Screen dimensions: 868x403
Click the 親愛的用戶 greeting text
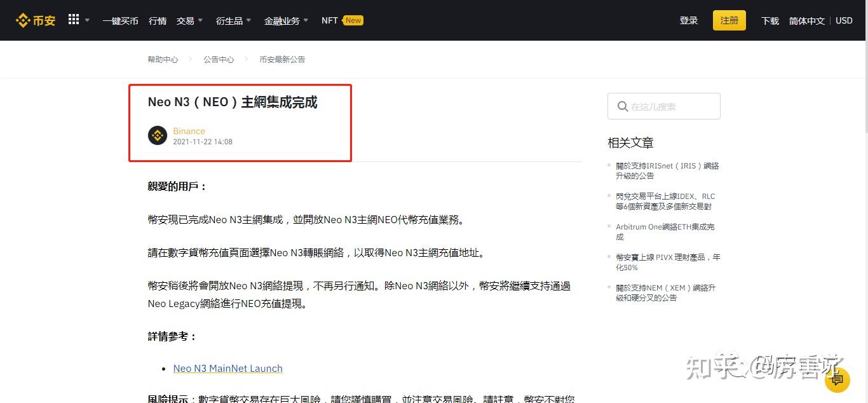[x=177, y=186]
